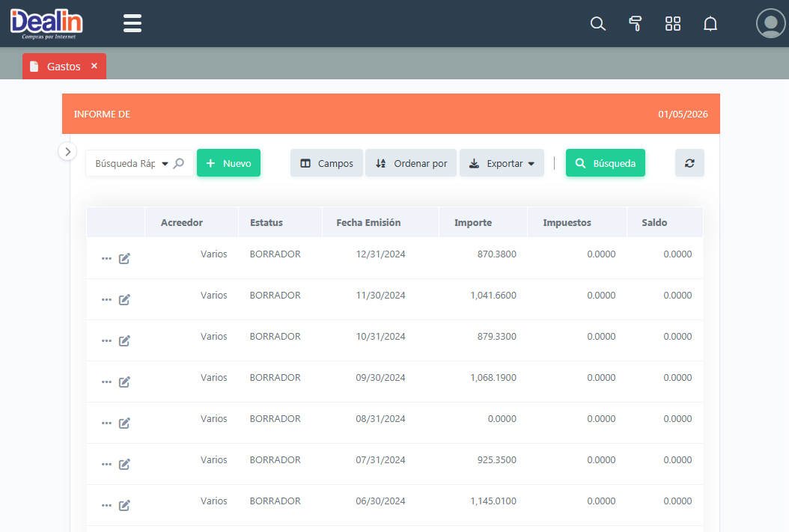Open the apps grid icon

pos(673,24)
